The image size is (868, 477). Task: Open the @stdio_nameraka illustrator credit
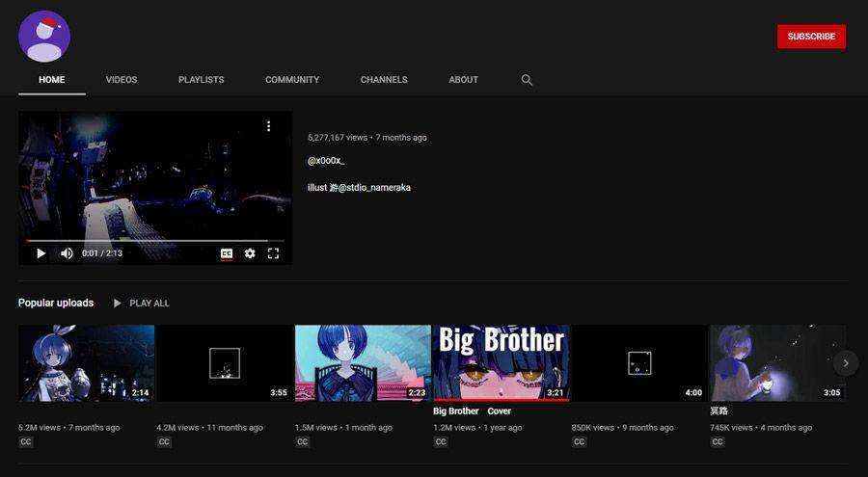(374, 188)
